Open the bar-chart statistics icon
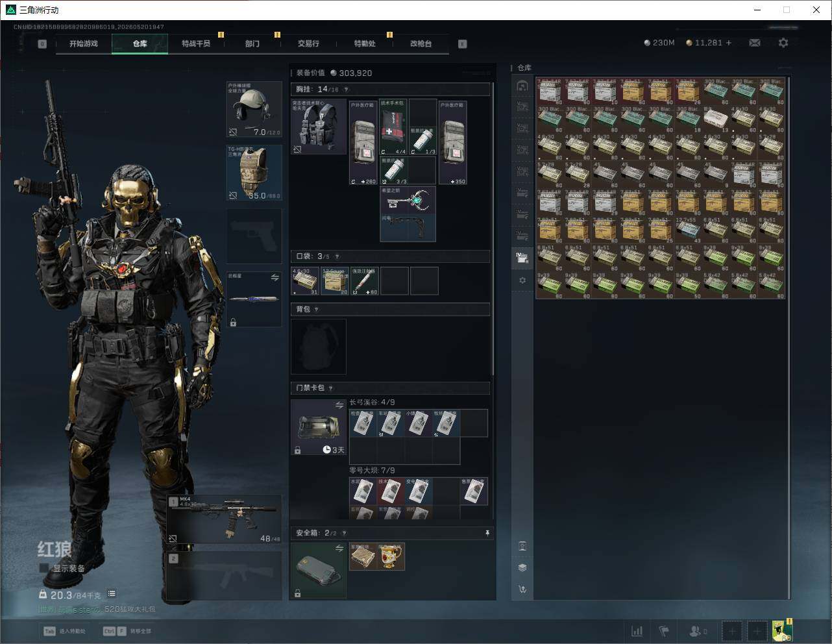This screenshot has width=832, height=644. pos(637,631)
